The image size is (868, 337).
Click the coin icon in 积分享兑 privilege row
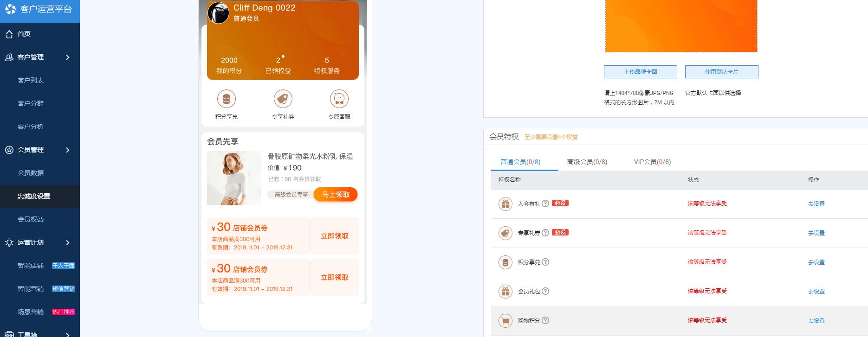[505, 262]
